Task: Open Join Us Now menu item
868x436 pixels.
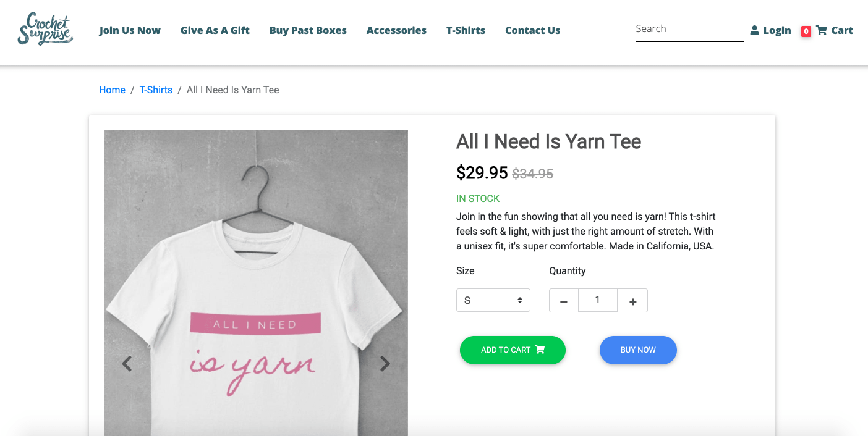Action: (x=130, y=30)
